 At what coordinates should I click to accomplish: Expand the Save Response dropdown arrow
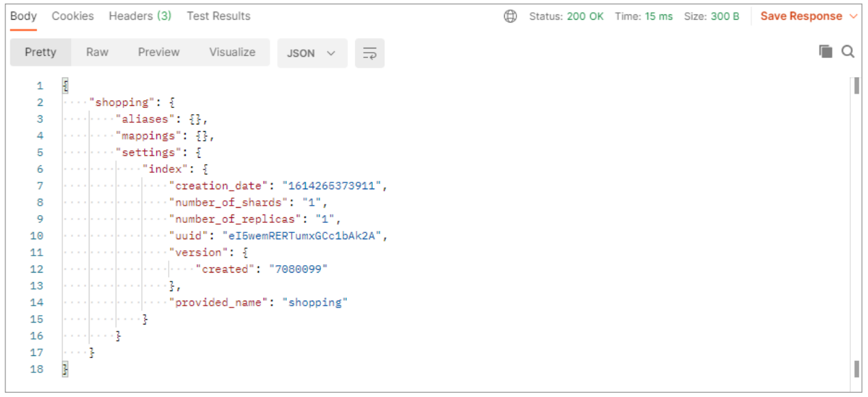tap(853, 16)
